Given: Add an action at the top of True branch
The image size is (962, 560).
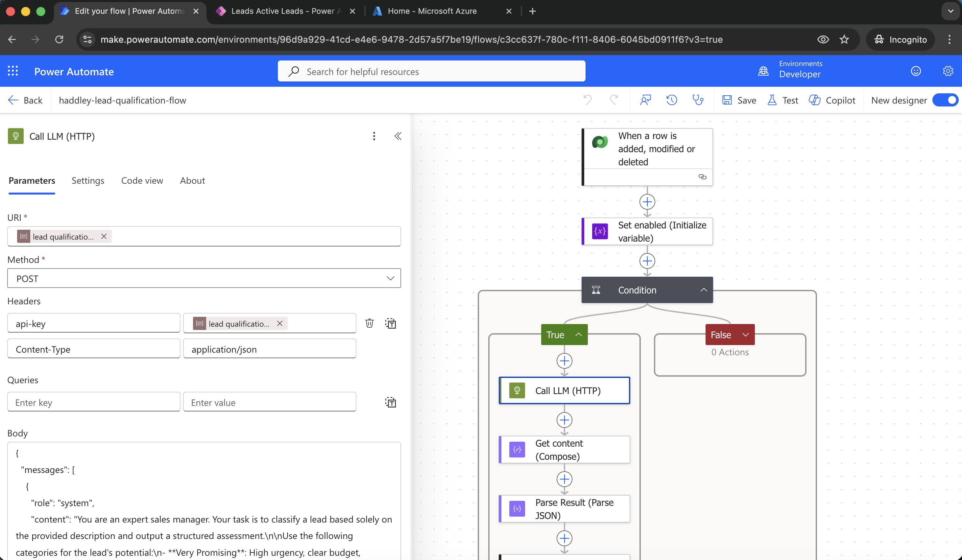Looking at the screenshot, I should pos(564,361).
